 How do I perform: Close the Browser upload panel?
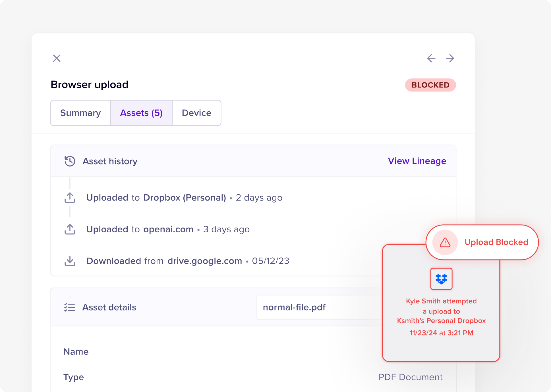pos(57,58)
